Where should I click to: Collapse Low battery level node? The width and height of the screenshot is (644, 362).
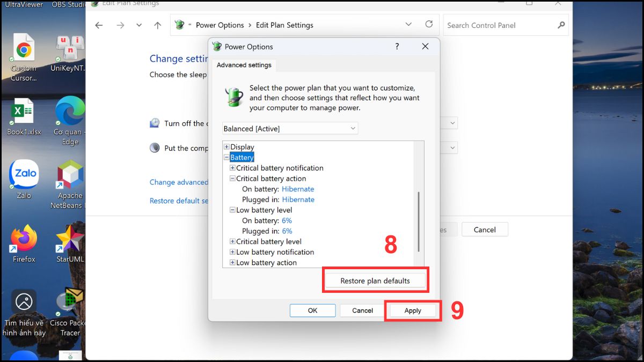coord(233,210)
